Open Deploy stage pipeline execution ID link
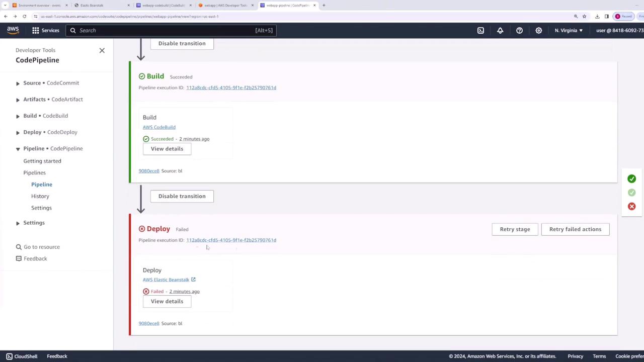644x362 pixels. [x=231, y=240]
